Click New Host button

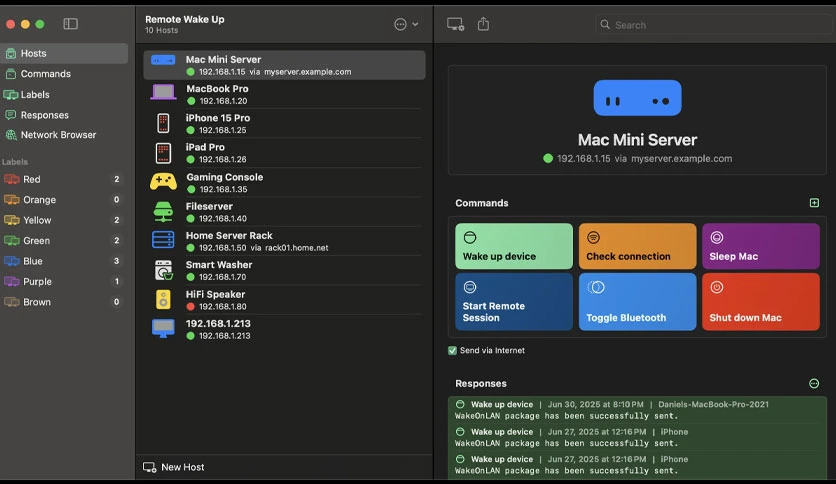click(x=174, y=467)
